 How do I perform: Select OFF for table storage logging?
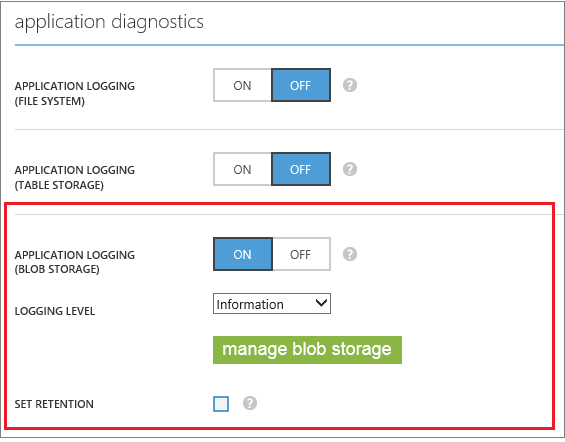pyautogui.click(x=301, y=169)
